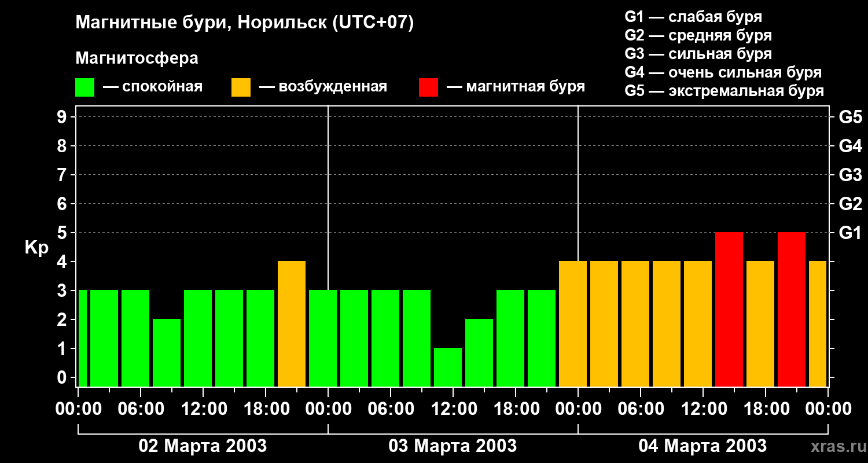Click the orange Kp 4 bar on 02 Марта
868x463 pixels.
[x=292, y=324]
